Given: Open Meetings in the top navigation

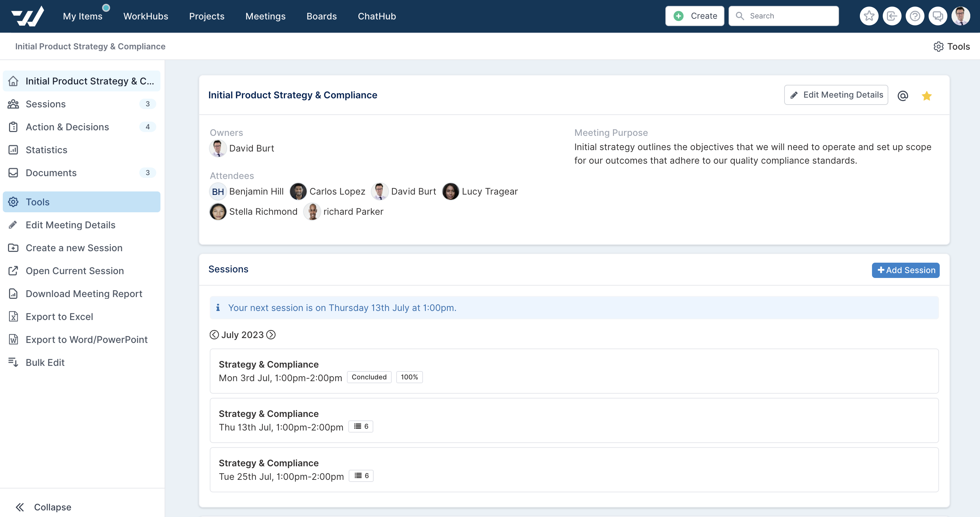Looking at the screenshot, I should click(x=266, y=16).
